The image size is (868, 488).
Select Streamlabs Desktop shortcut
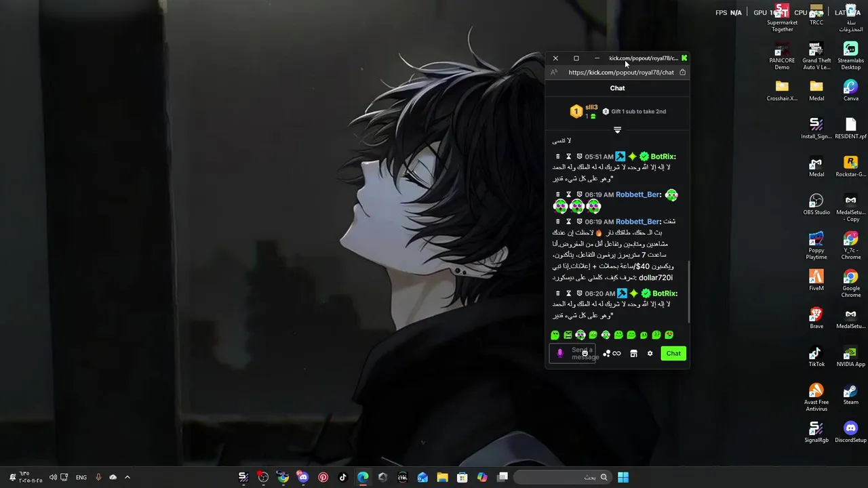850,56
